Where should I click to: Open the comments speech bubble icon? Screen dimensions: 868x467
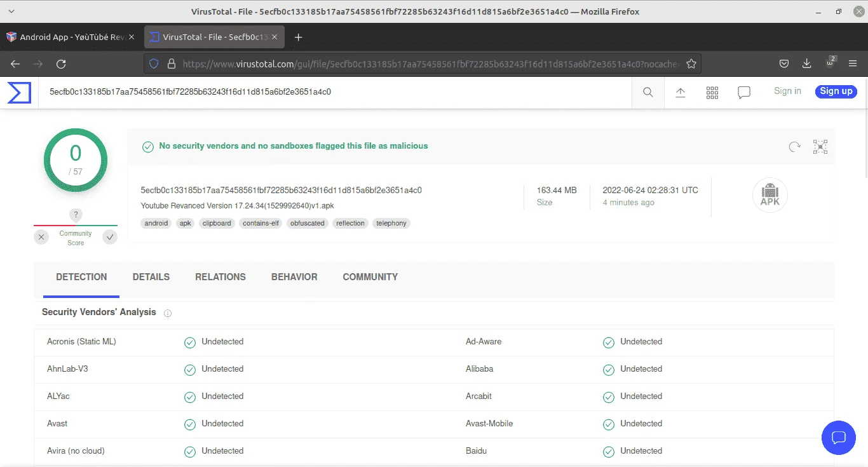(x=744, y=92)
